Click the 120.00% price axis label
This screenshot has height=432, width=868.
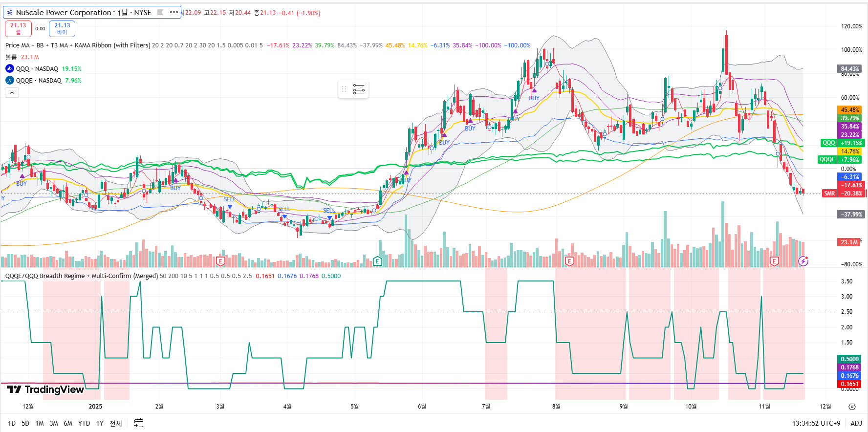(x=851, y=26)
